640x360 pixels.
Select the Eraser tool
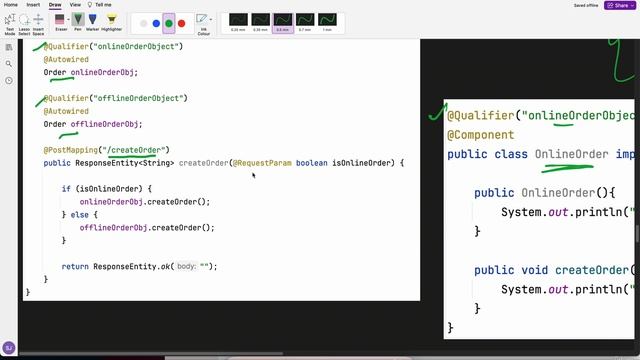point(60,22)
